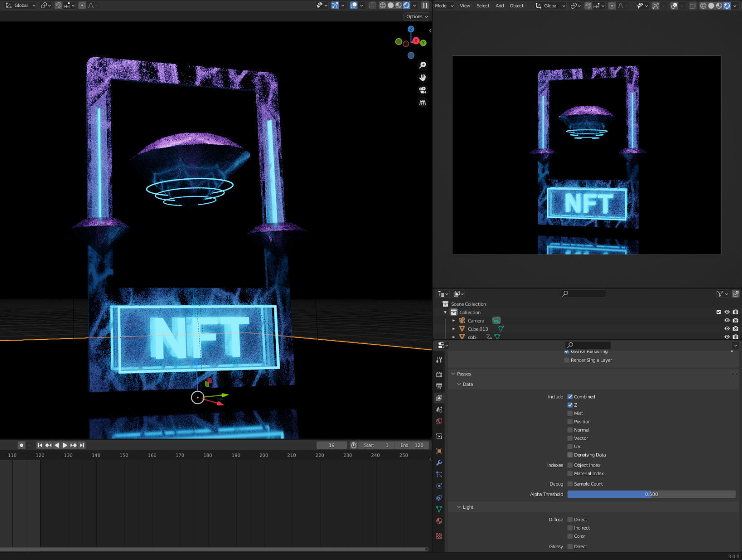This screenshot has height=560, width=742.
Task: Open the Texture properties checker tab
Action: coord(439,536)
